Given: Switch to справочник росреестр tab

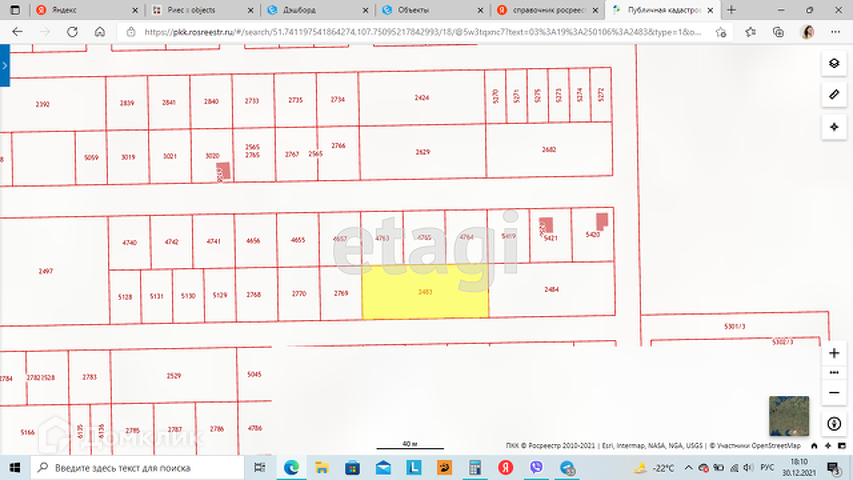Looking at the screenshot, I should (x=548, y=10).
